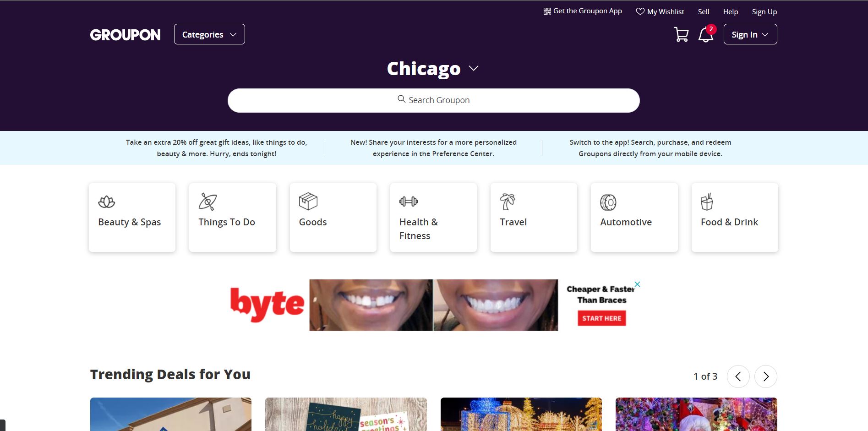The width and height of the screenshot is (868, 431).
Task: Click the Travel palm tree icon
Action: point(508,202)
